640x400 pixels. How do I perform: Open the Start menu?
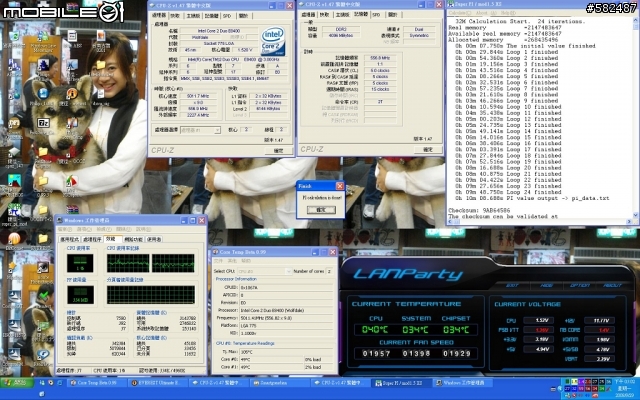pyautogui.click(x=16, y=383)
